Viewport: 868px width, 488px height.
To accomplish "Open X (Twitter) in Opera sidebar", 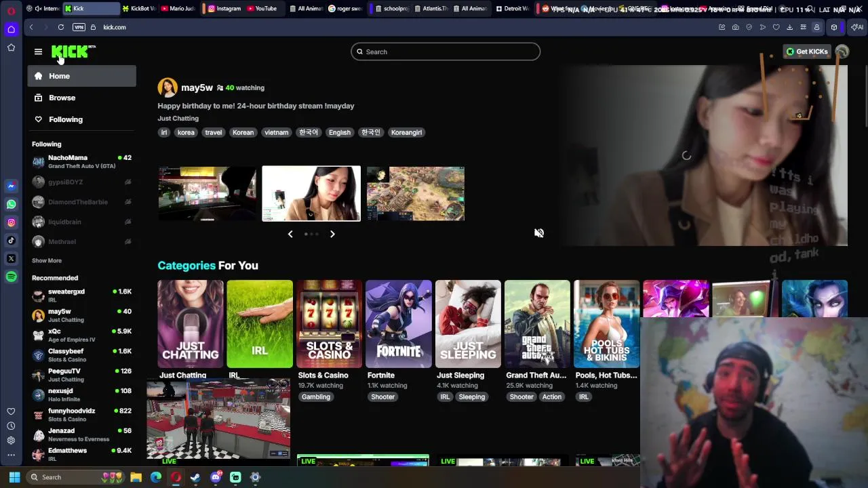I will pyautogui.click(x=11, y=259).
